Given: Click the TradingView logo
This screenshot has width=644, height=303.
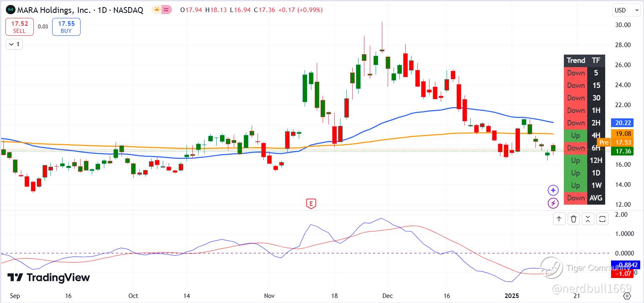Looking at the screenshot, I should (x=48, y=278).
